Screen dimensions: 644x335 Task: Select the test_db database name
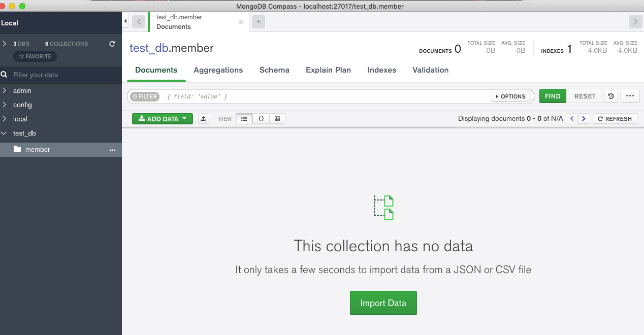click(x=25, y=133)
